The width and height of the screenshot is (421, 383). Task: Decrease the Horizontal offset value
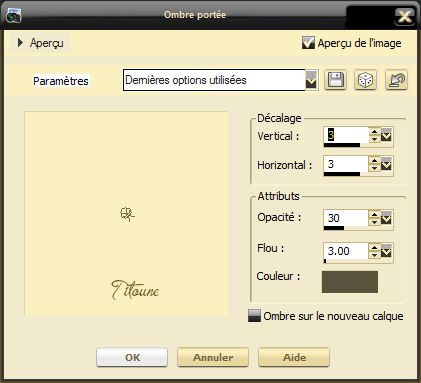375,168
